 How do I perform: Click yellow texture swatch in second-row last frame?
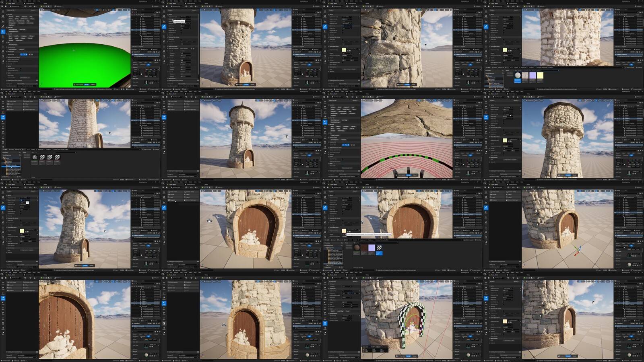click(x=505, y=140)
